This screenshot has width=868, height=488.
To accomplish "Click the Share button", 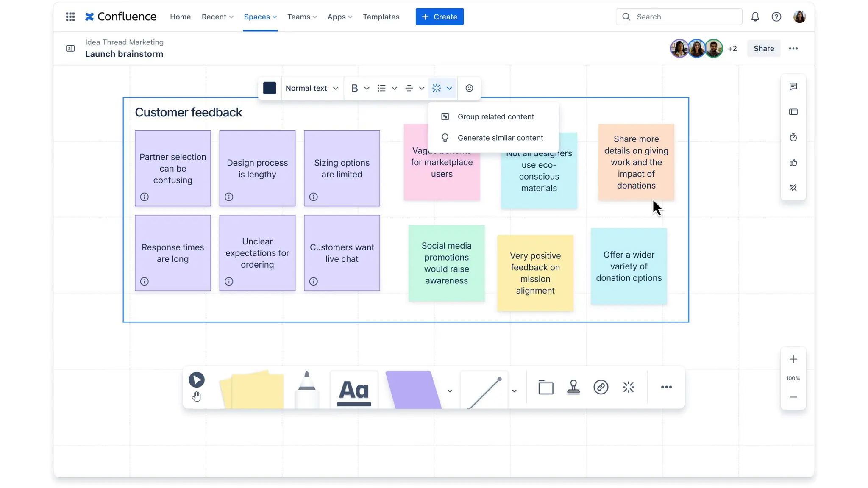I will (x=763, y=49).
